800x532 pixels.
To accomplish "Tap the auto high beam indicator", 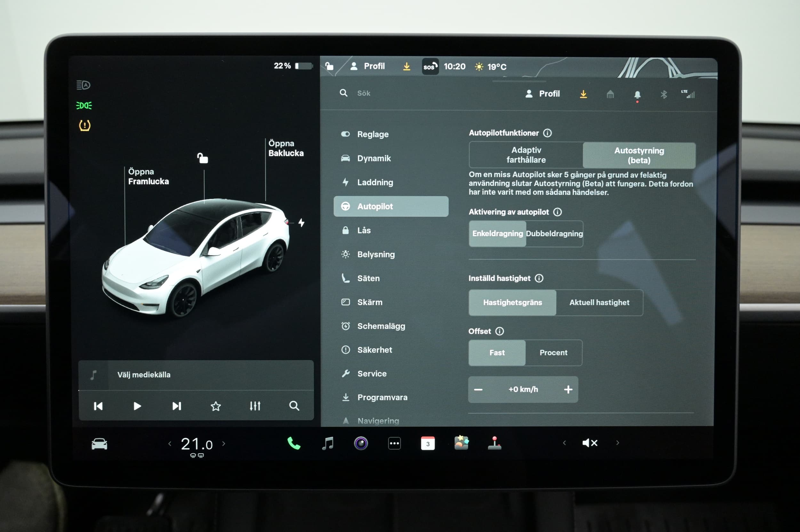I will pos(83,85).
